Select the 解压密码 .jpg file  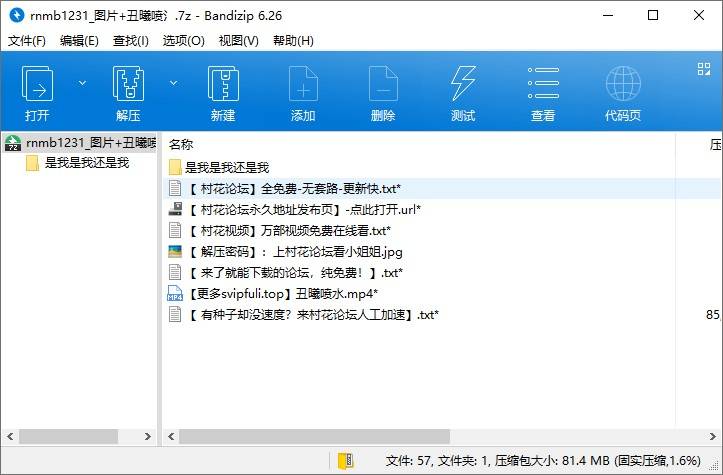[x=295, y=252]
